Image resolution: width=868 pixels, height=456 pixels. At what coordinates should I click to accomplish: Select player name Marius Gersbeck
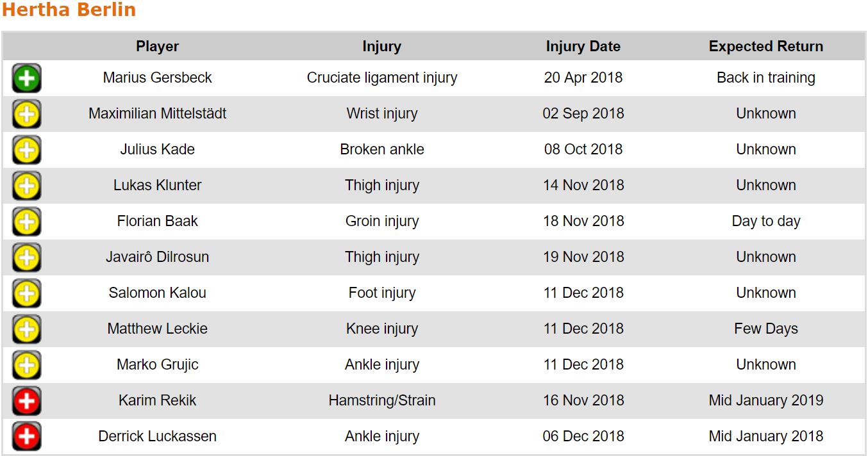157,77
